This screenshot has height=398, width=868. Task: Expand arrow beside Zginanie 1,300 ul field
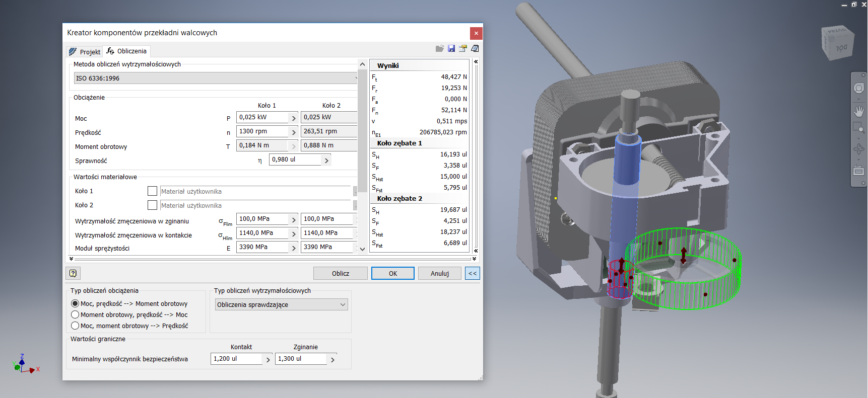[332, 360]
